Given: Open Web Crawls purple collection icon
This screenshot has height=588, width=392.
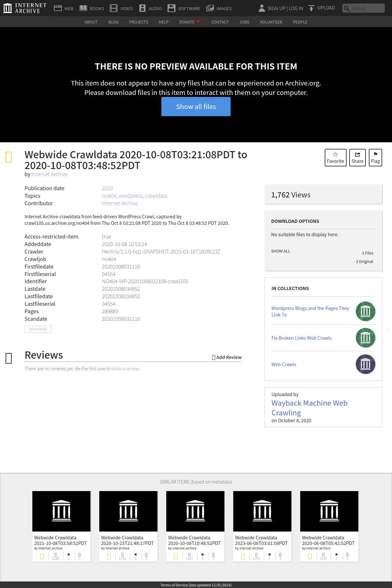Looking at the screenshot, I should pos(366,364).
